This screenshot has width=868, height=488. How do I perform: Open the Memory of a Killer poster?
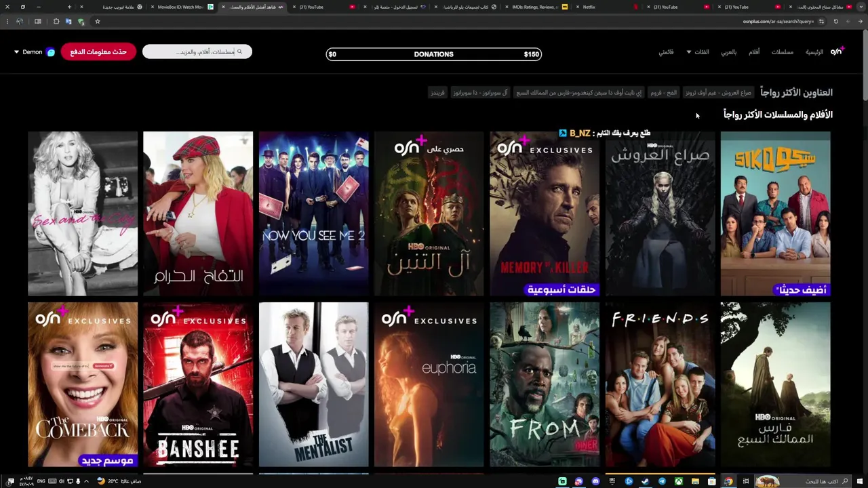pyautogui.click(x=545, y=214)
